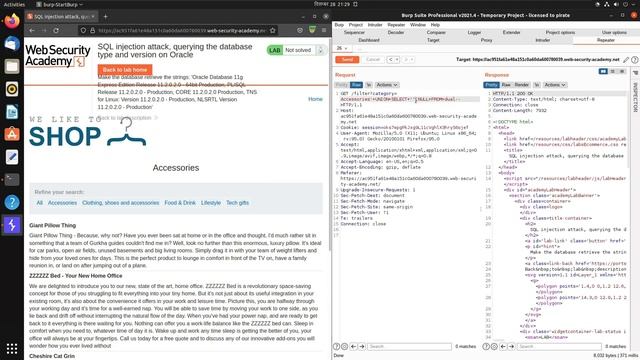Open the Help dock icon
The image size is (640, 360).
(x=12, y=202)
